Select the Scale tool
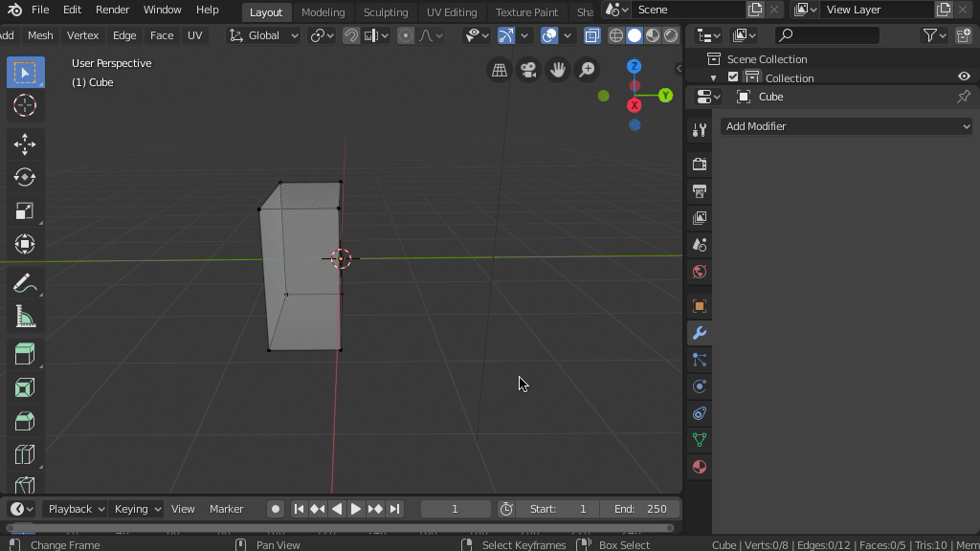Viewport: 980px width, 551px height. 25,210
